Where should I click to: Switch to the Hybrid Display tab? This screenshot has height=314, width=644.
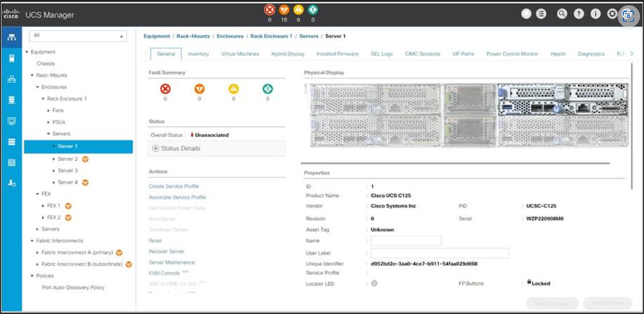pos(288,54)
